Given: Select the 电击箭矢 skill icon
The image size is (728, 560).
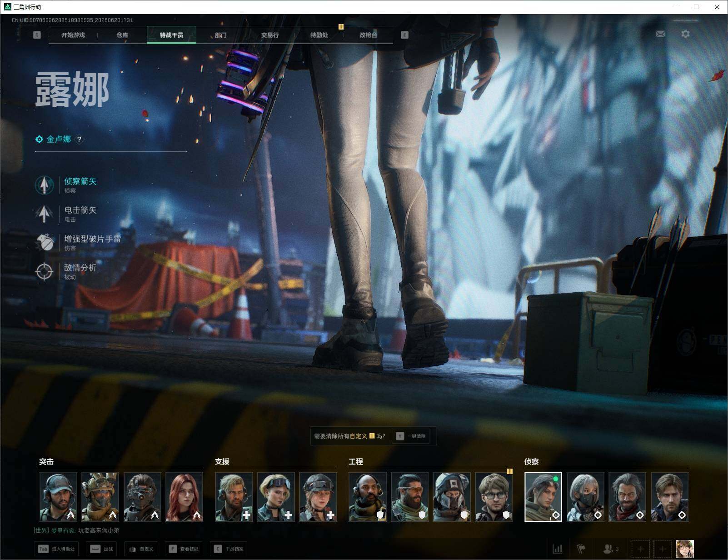Looking at the screenshot, I should click(44, 214).
